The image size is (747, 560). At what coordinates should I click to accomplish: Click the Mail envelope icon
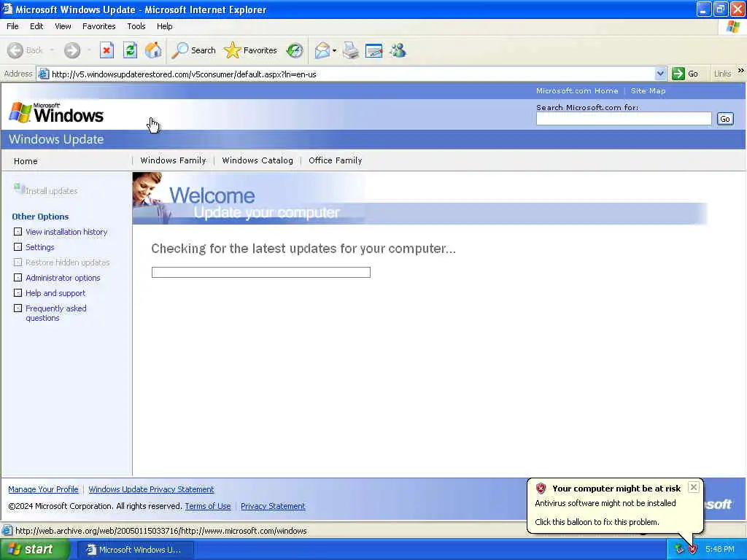(322, 50)
